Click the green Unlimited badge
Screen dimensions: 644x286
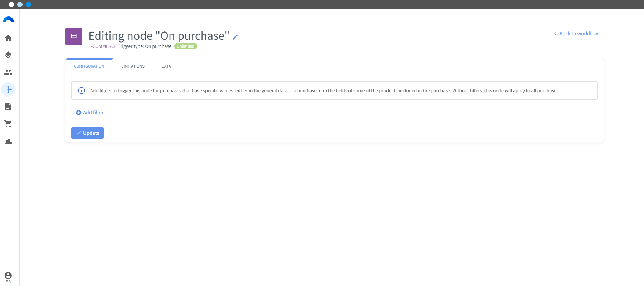[x=186, y=46]
